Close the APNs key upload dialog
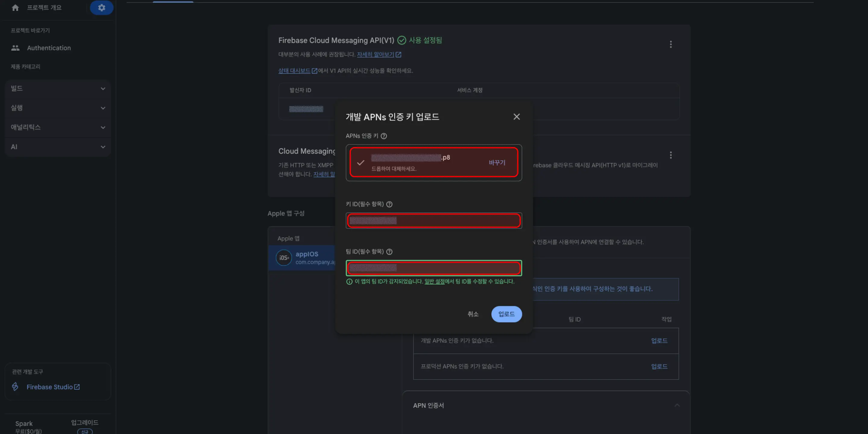The width and height of the screenshot is (868, 434). [517, 117]
